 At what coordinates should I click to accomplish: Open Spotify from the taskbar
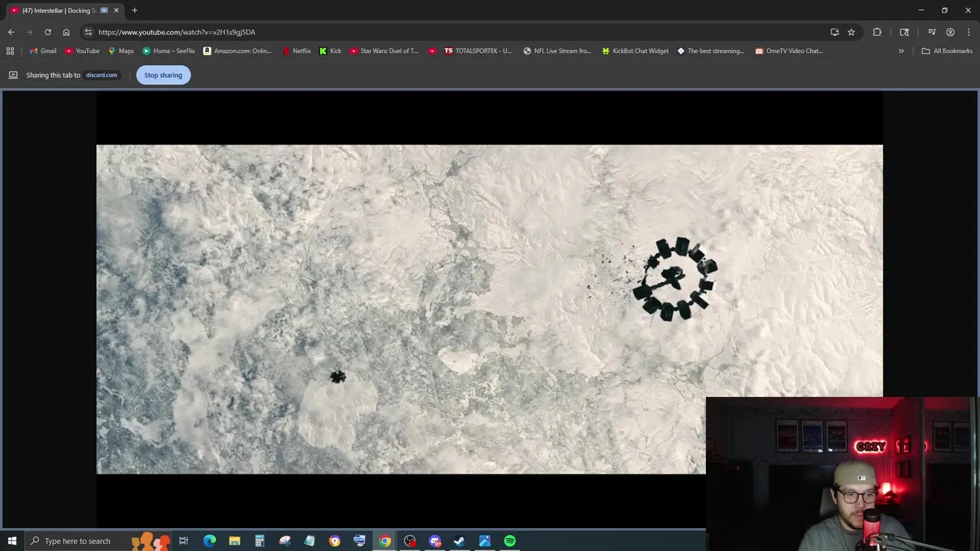[510, 541]
